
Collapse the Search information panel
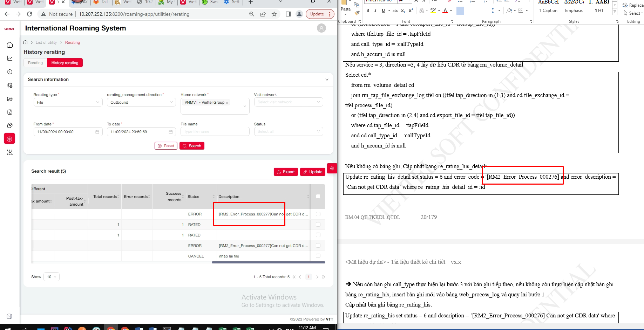tap(327, 80)
